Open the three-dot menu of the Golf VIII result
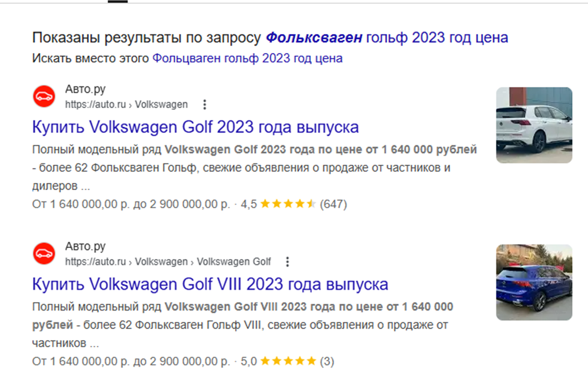Image resolution: width=588 pixels, height=389 pixels. point(288,262)
